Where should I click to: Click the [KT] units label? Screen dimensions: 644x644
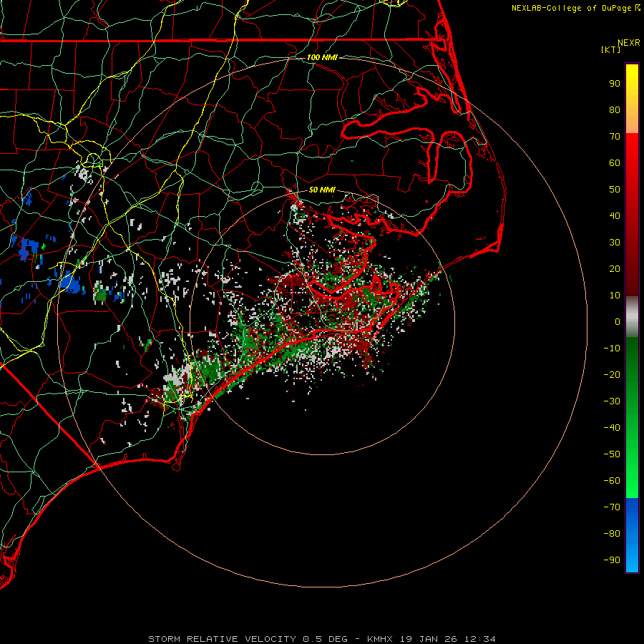pyautogui.click(x=611, y=49)
